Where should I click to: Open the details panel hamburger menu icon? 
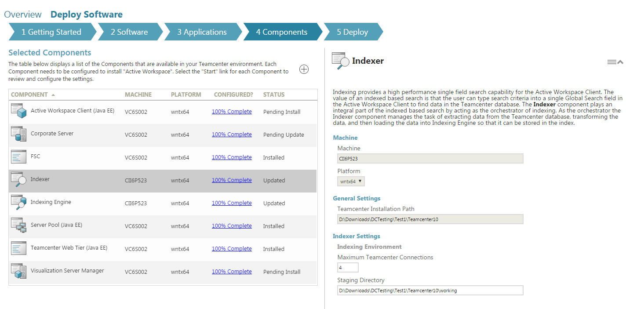611,62
